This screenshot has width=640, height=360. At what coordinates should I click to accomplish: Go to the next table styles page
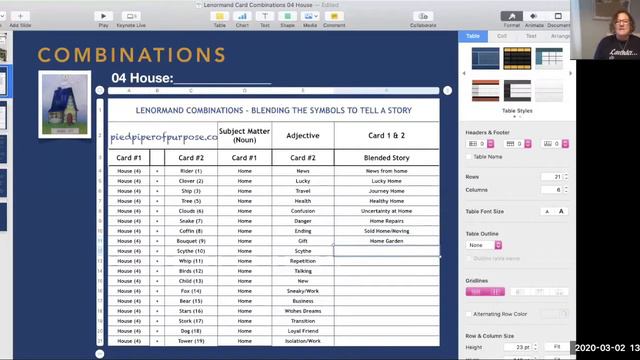click(x=571, y=73)
